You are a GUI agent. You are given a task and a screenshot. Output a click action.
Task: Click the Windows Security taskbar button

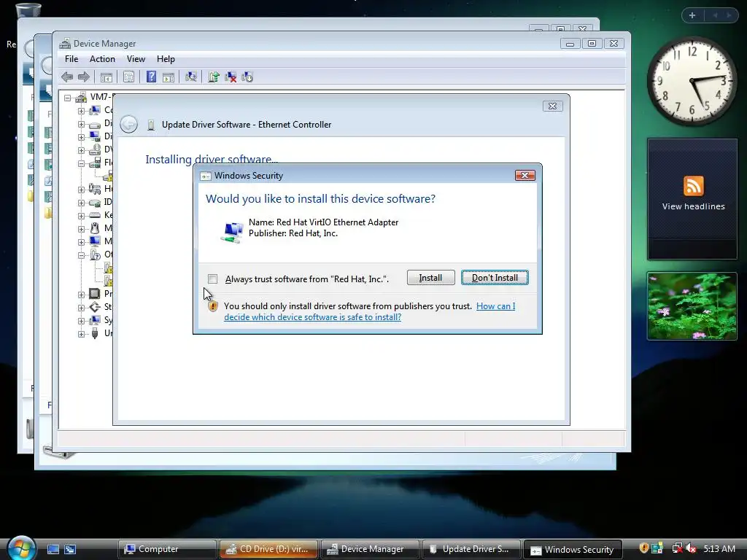coord(573,549)
